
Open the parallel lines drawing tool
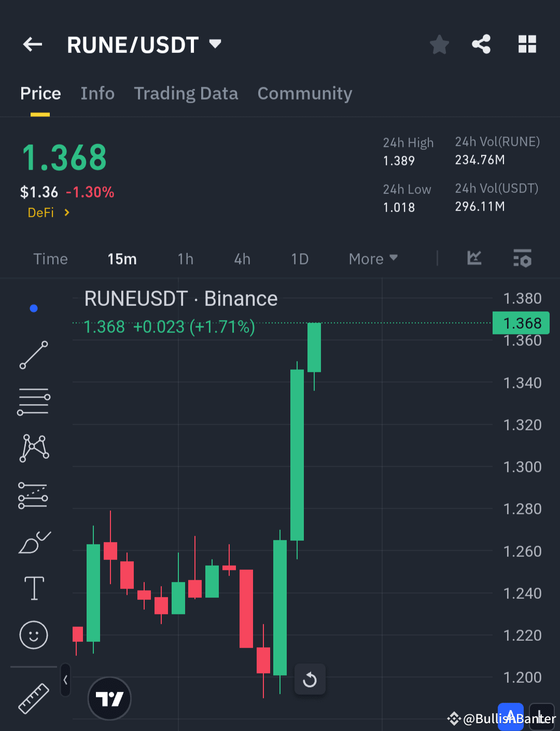[x=33, y=402]
